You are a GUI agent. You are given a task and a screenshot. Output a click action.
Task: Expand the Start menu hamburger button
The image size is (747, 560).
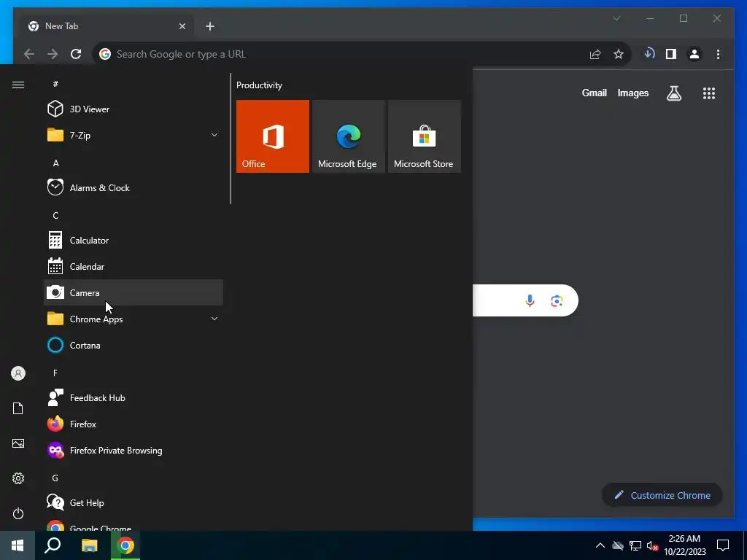click(x=18, y=85)
